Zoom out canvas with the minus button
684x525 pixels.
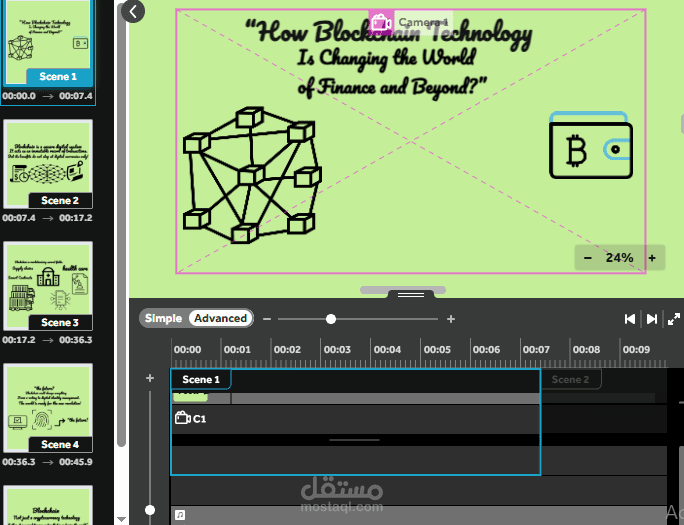pos(588,258)
